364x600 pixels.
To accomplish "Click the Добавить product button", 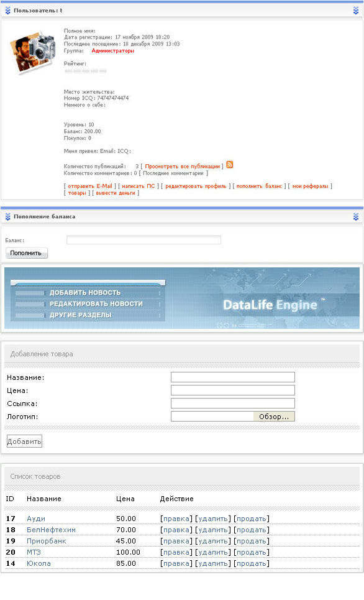I will [24, 441].
